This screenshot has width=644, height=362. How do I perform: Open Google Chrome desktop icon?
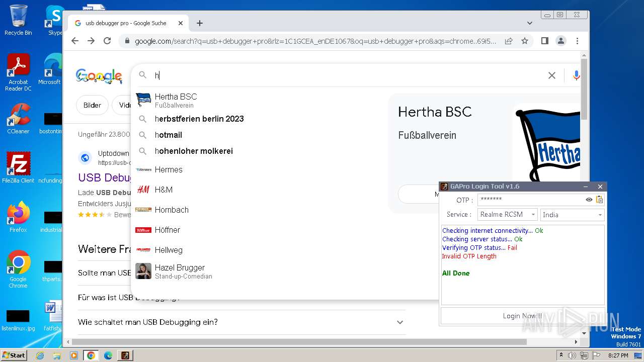(18, 269)
